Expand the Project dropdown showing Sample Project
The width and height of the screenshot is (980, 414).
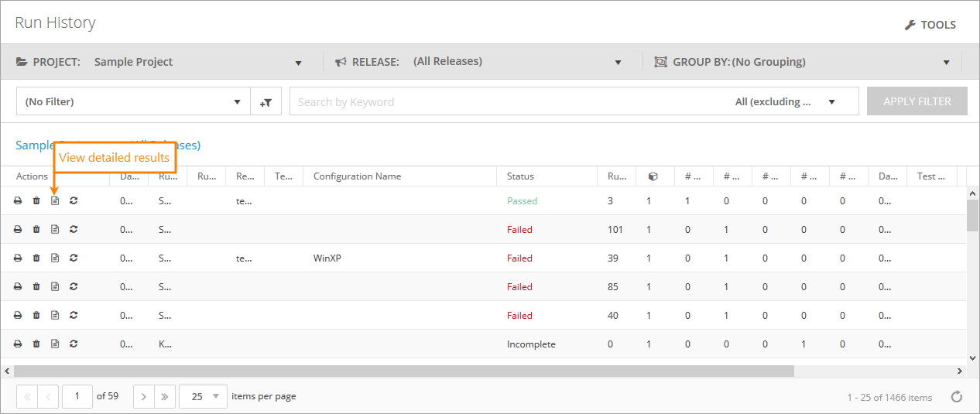click(x=298, y=63)
